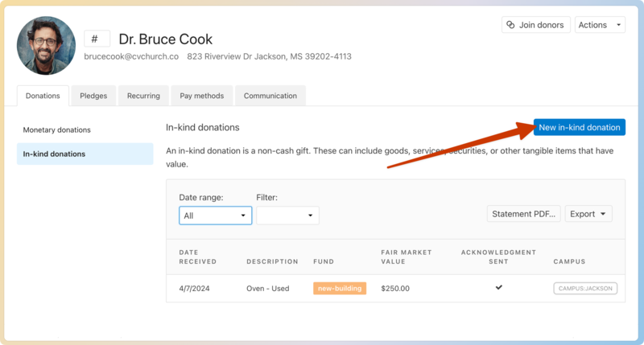The width and height of the screenshot is (644, 345).
Task: Click New in-kind donation button
Action: (579, 127)
